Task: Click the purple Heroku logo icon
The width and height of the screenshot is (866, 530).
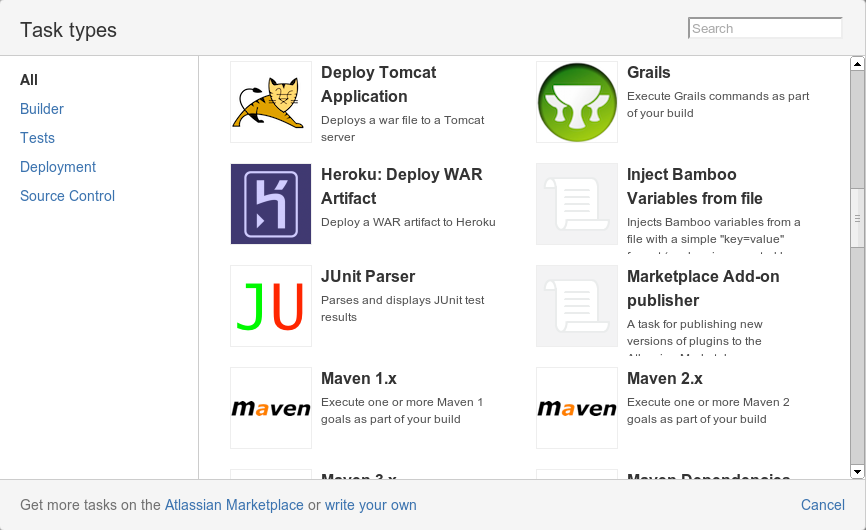Action: tap(271, 204)
